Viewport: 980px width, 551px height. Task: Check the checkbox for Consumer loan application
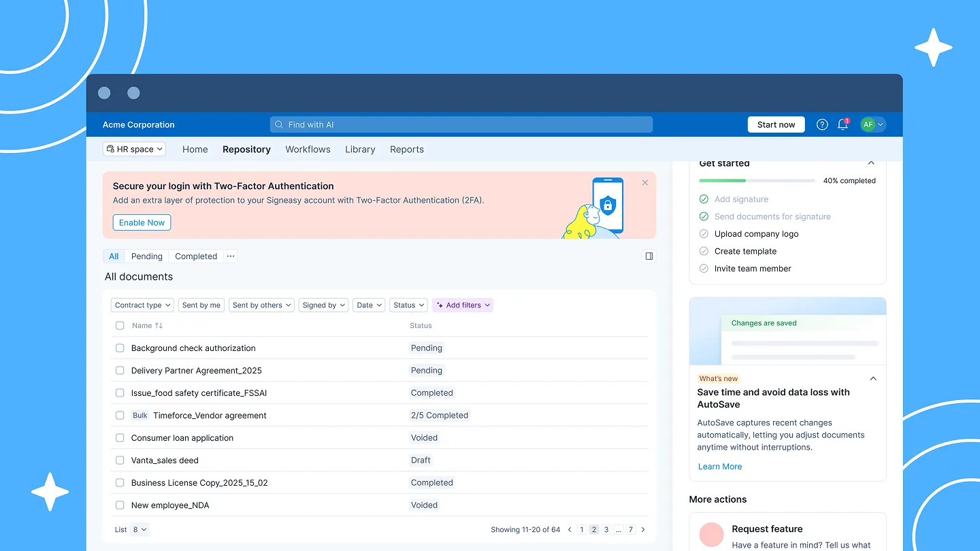[120, 437]
